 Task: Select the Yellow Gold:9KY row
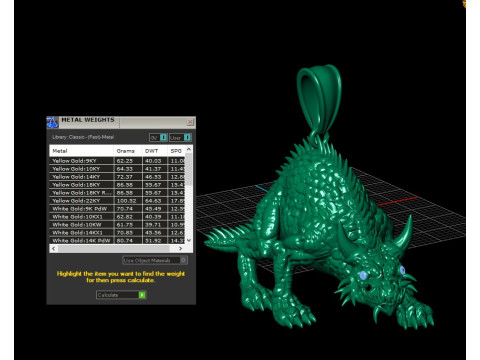point(117,161)
